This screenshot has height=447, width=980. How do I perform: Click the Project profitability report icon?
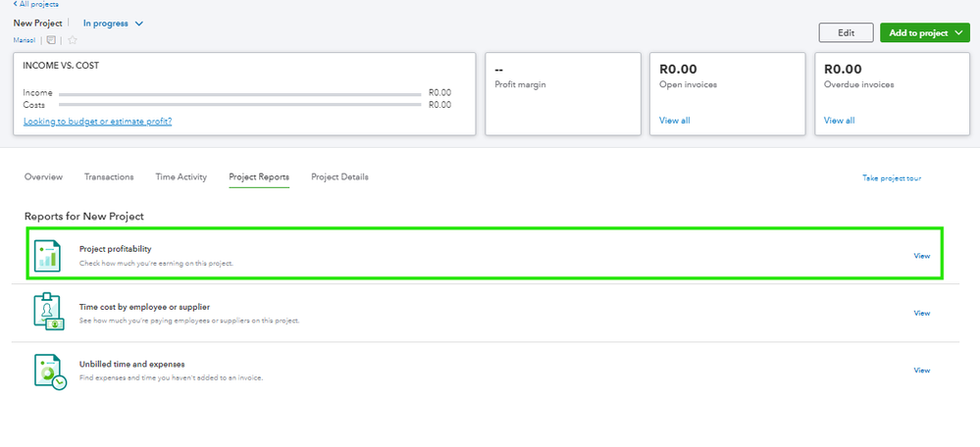tap(47, 255)
